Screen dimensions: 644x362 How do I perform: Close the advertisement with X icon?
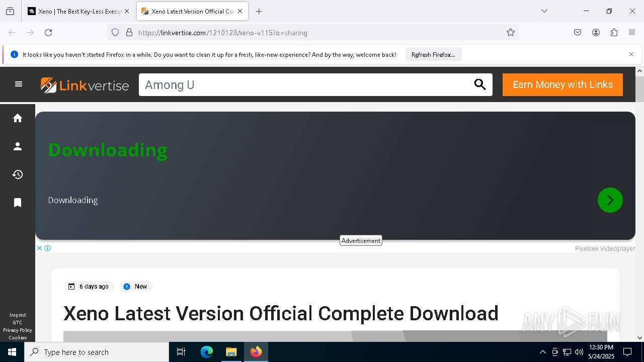point(39,248)
